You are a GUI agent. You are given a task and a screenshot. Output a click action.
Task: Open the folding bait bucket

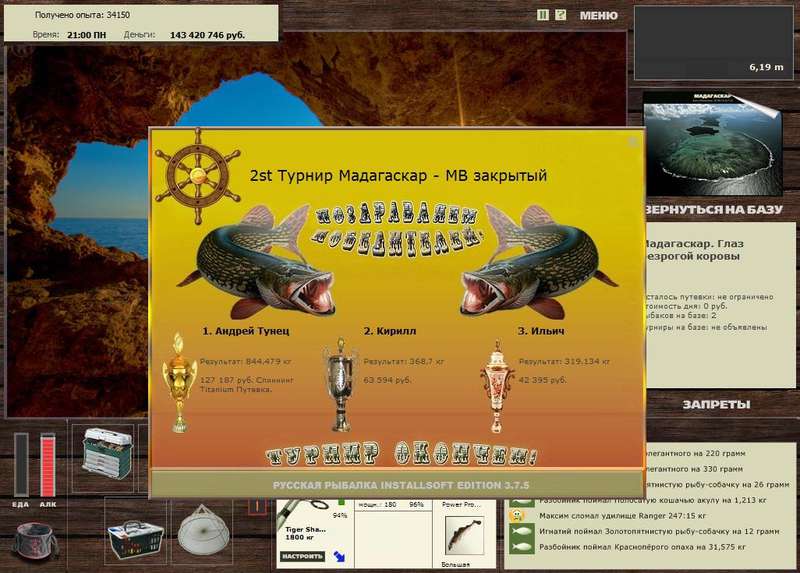coord(35,541)
